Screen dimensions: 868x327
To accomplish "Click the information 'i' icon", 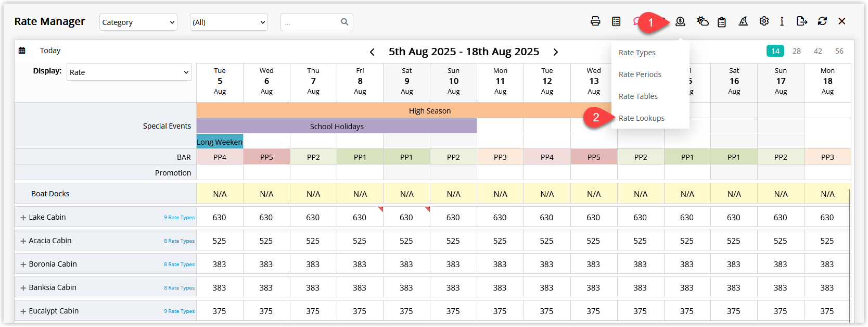I will 782,21.
